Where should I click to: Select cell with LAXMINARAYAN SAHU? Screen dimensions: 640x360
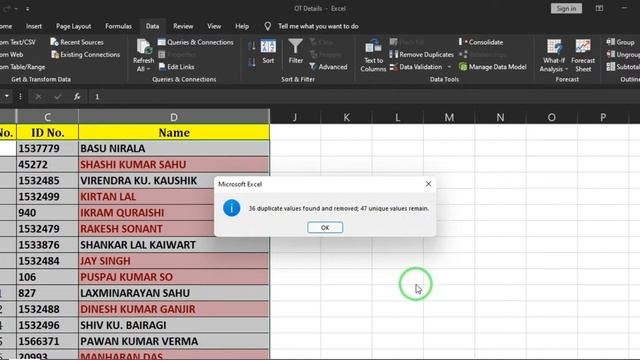click(x=174, y=293)
